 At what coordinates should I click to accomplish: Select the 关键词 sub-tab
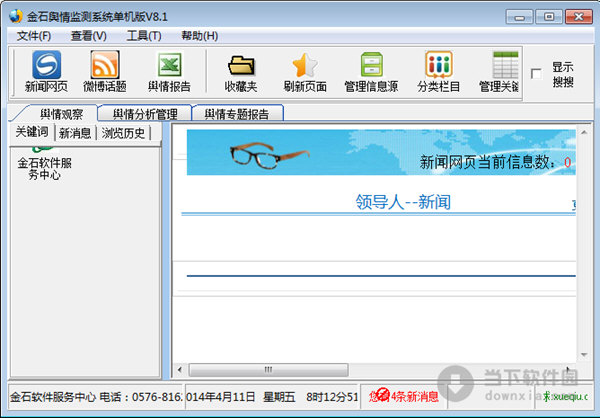click(32, 132)
